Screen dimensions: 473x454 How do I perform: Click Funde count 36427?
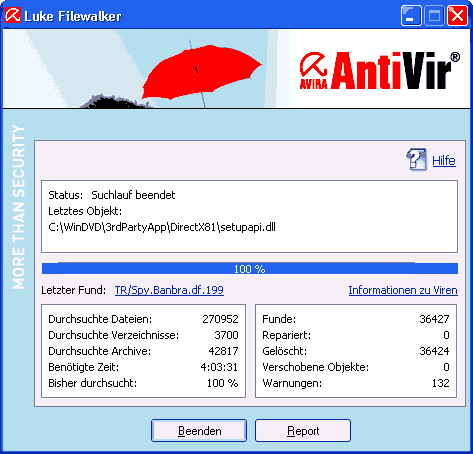pos(434,319)
